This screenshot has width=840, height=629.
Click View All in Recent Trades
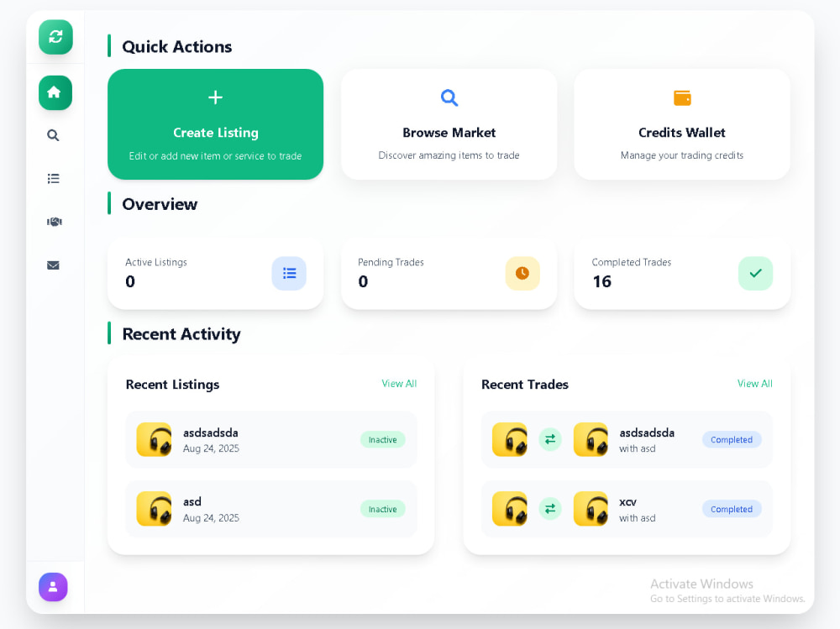(755, 384)
